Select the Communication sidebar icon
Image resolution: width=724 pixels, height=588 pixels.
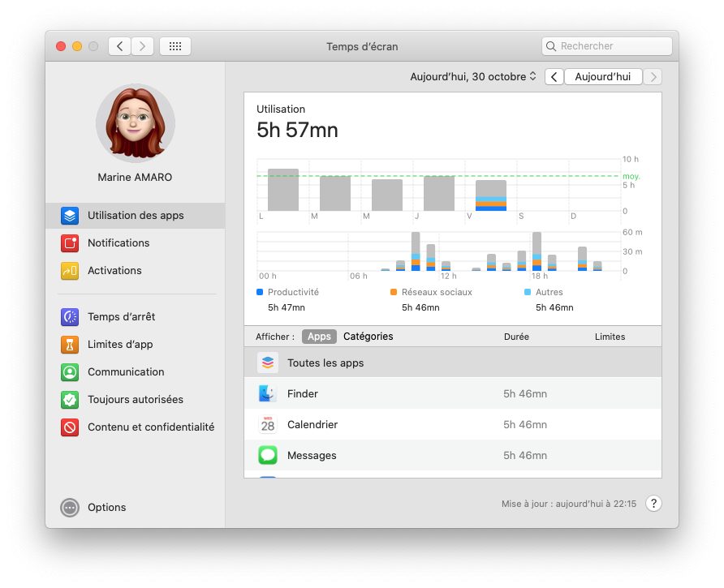coord(70,372)
